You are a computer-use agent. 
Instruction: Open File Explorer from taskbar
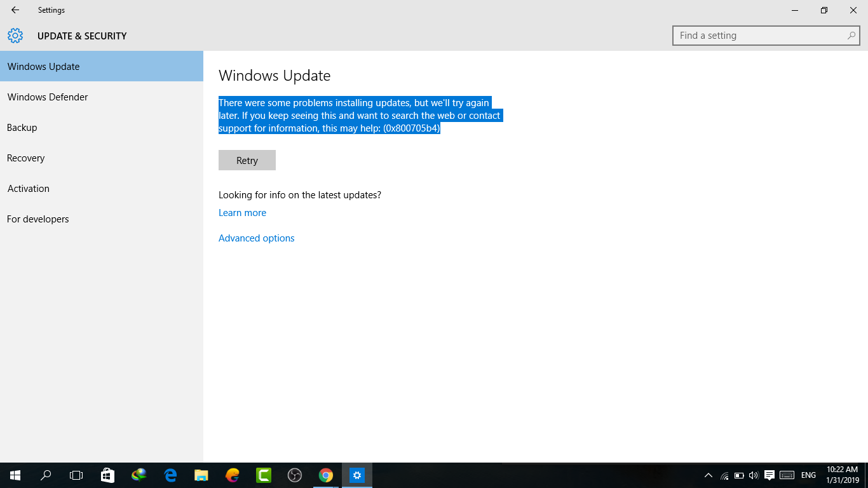coord(201,475)
